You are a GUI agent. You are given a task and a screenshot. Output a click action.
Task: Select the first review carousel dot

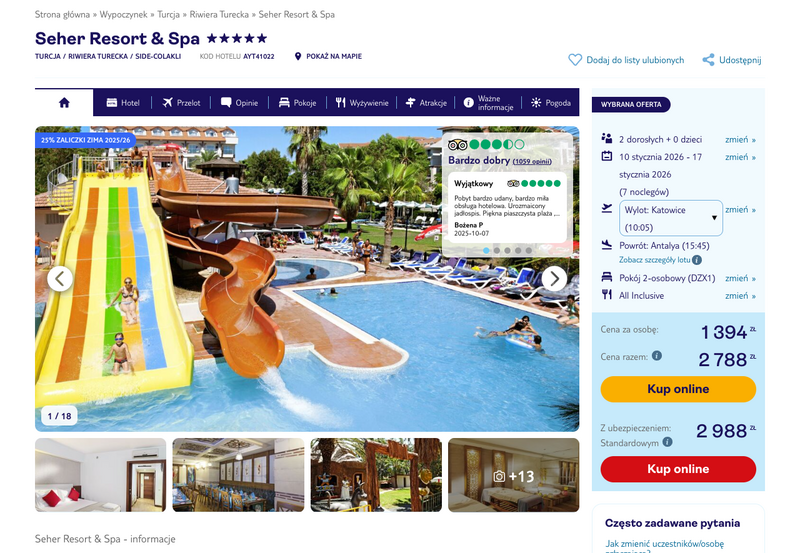(x=486, y=250)
